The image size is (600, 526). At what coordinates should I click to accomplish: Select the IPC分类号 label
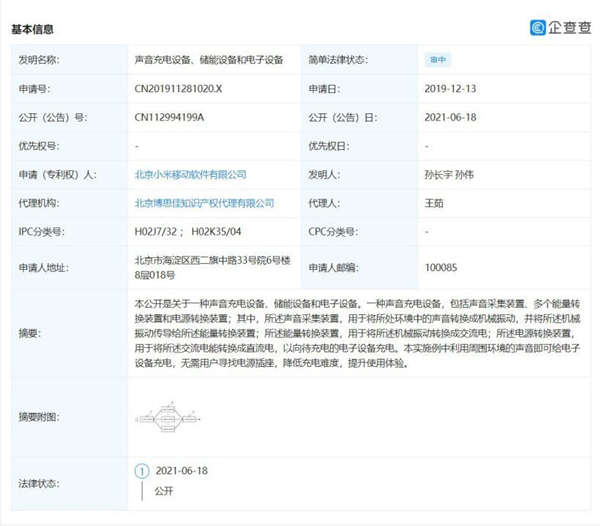pyautogui.click(x=41, y=232)
